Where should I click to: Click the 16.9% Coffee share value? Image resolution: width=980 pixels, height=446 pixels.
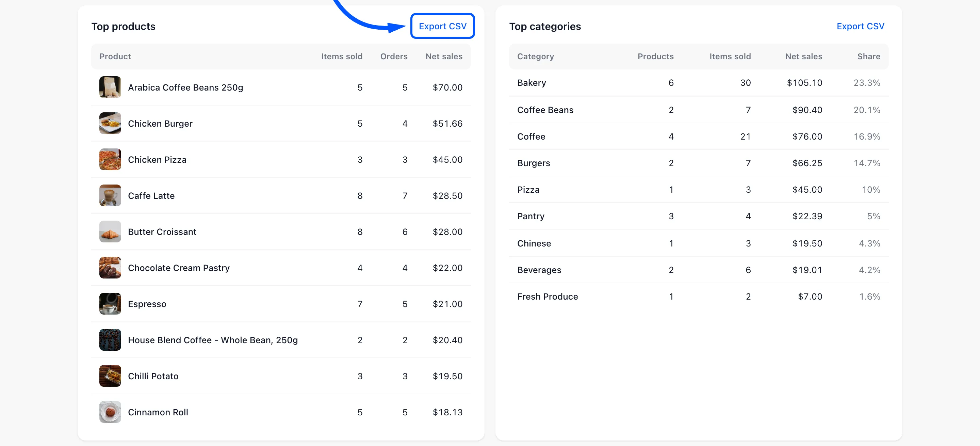[867, 137]
